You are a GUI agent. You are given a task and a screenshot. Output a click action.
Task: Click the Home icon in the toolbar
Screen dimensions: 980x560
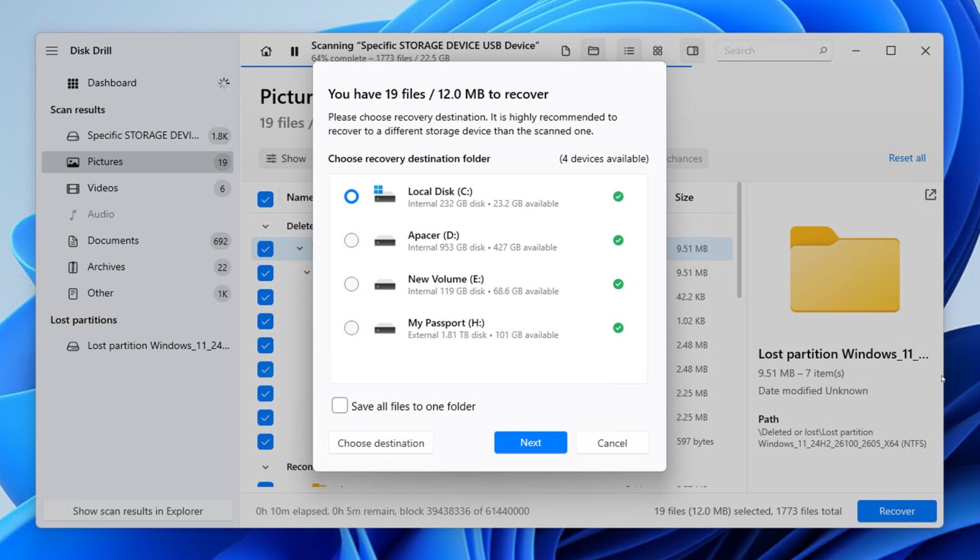pyautogui.click(x=265, y=51)
